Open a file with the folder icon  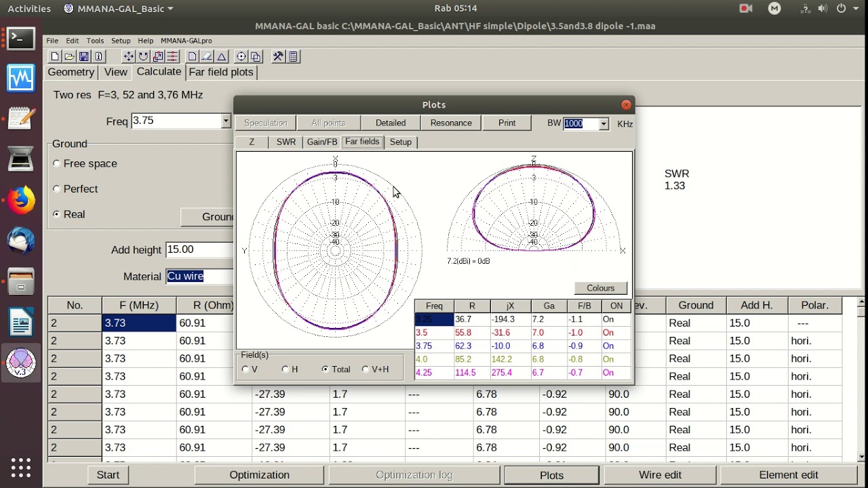(69, 57)
